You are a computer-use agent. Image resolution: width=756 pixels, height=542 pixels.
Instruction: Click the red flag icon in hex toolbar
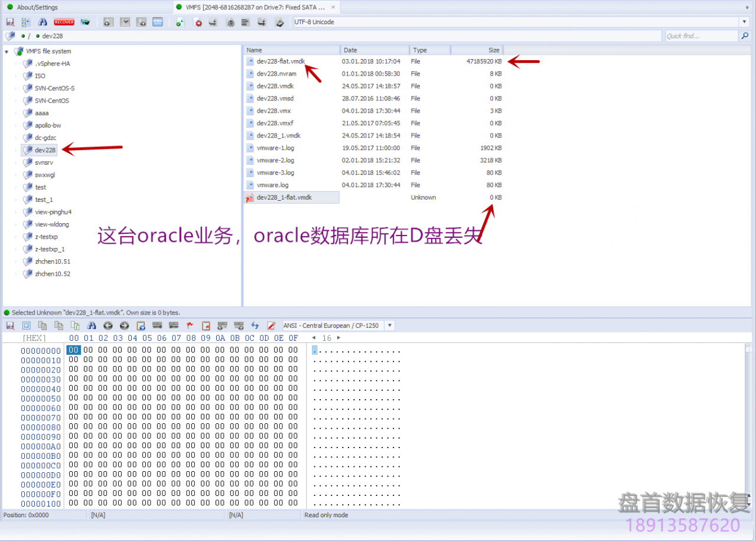pyautogui.click(x=190, y=325)
